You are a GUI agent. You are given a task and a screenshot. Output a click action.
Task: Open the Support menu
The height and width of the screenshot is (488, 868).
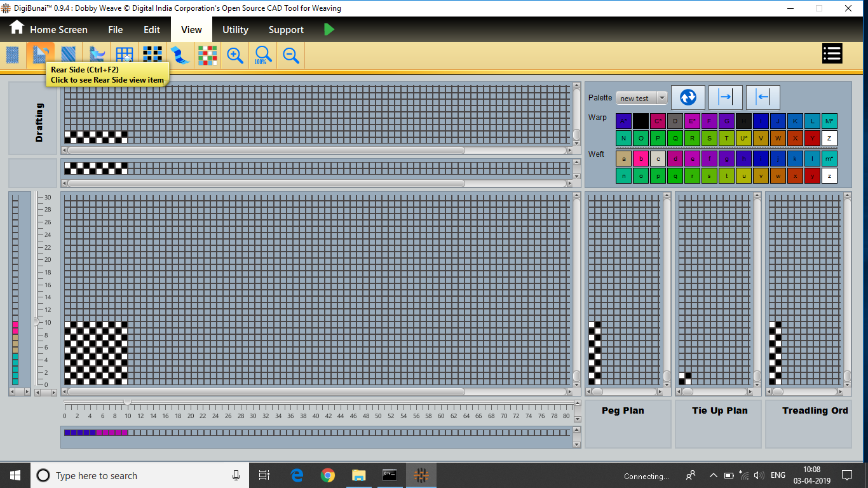(286, 30)
